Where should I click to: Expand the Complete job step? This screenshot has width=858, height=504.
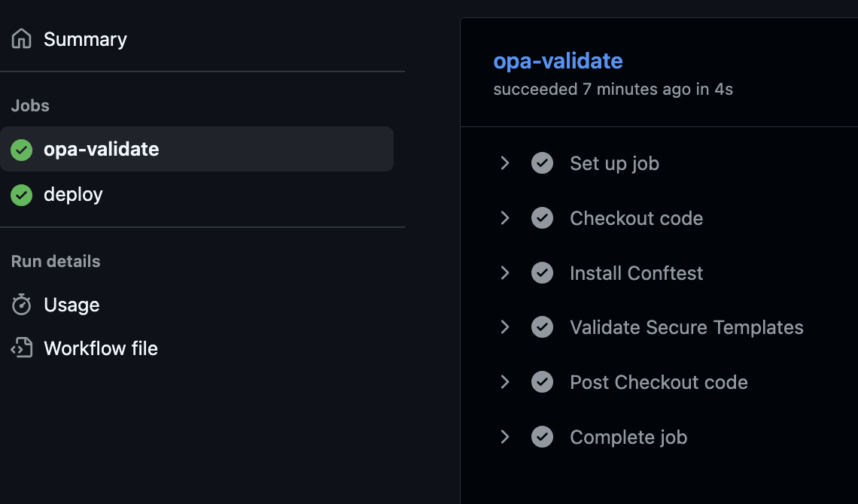pos(505,437)
